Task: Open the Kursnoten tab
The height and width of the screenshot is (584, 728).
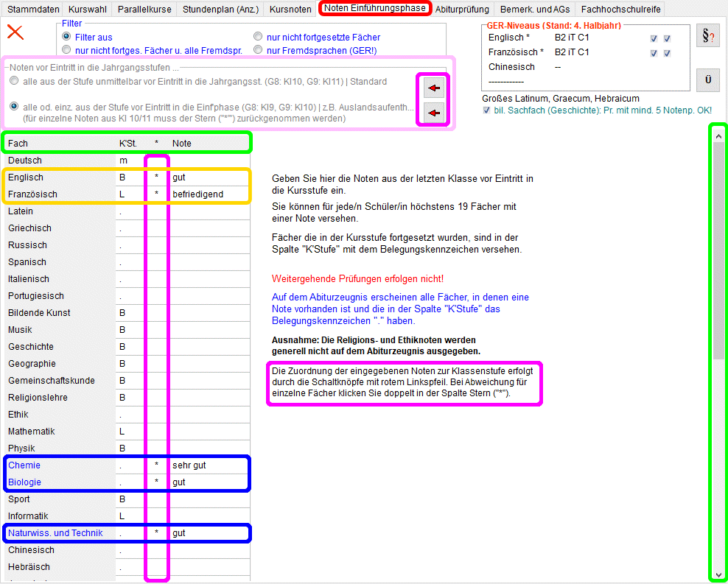Action: click(290, 10)
